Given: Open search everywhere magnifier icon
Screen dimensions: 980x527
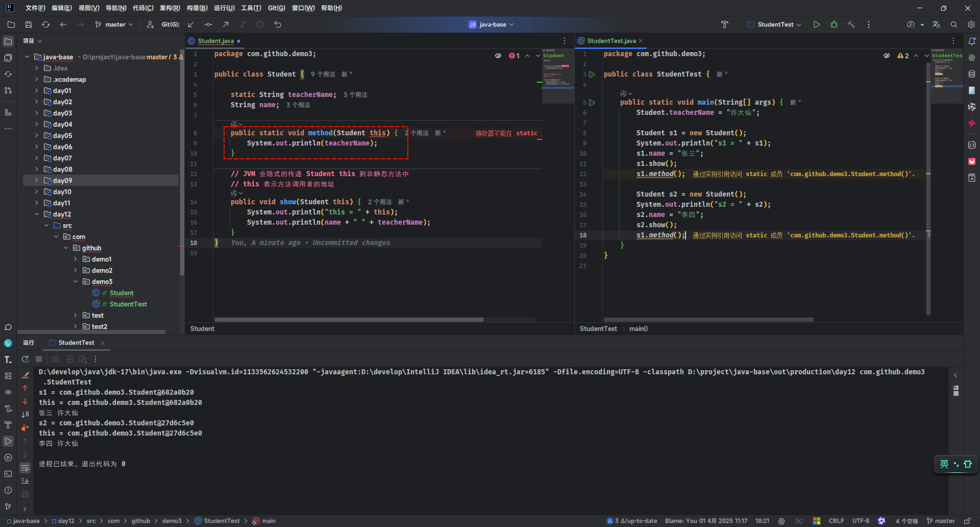Looking at the screenshot, I should [954, 25].
